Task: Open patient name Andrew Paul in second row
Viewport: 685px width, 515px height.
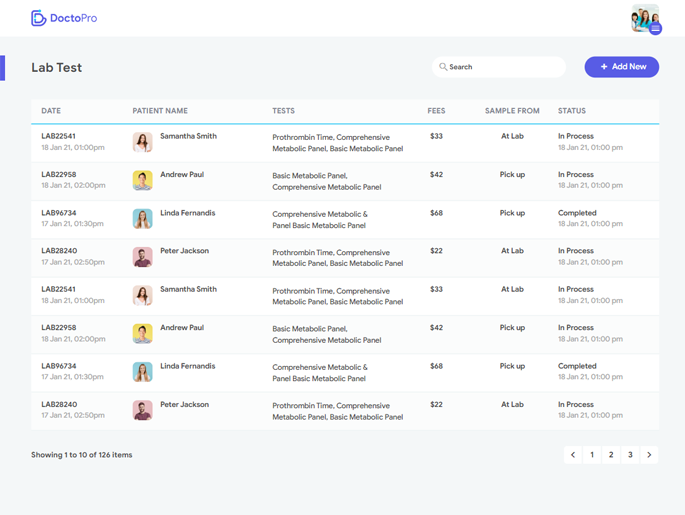Action: coord(182,174)
